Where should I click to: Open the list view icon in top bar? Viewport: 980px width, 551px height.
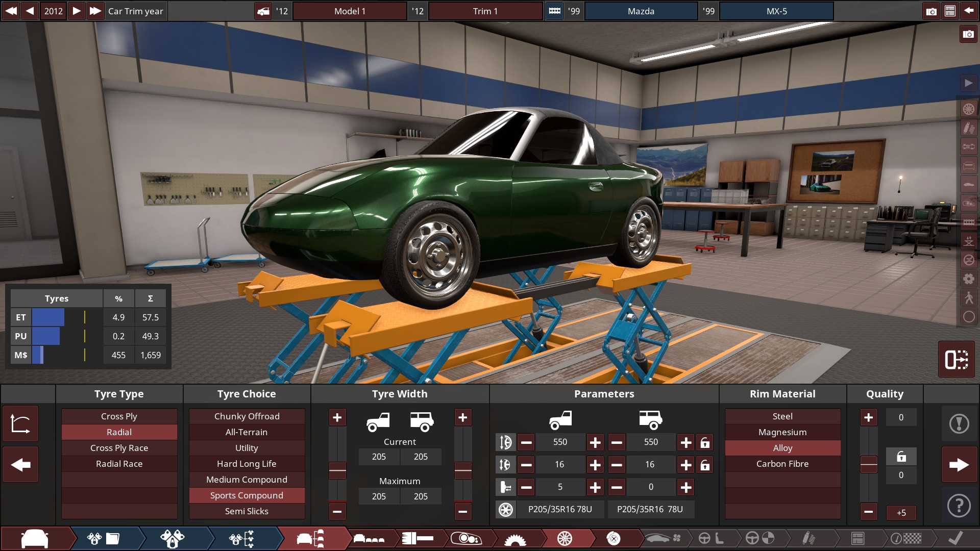(x=950, y=11)
